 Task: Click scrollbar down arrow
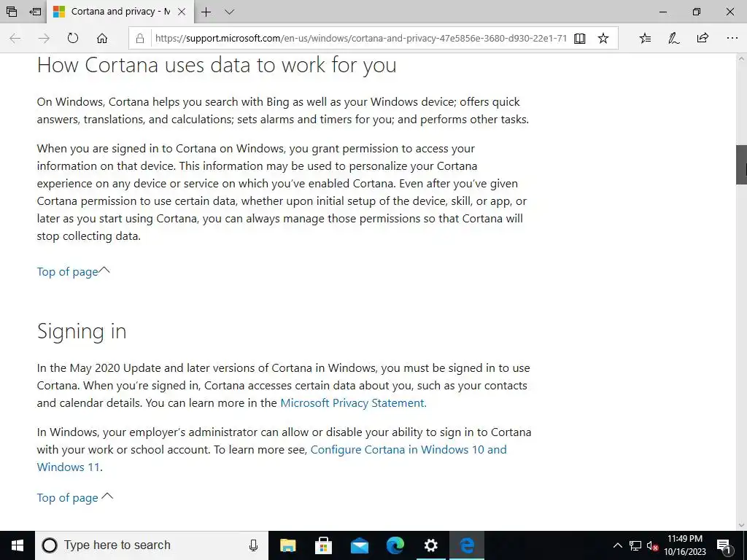(741, 525)
